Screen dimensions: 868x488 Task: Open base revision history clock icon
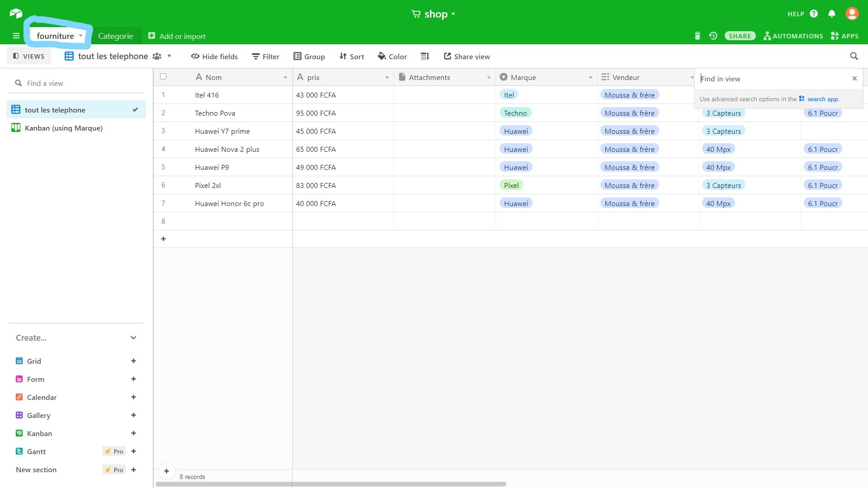point(713,36)
